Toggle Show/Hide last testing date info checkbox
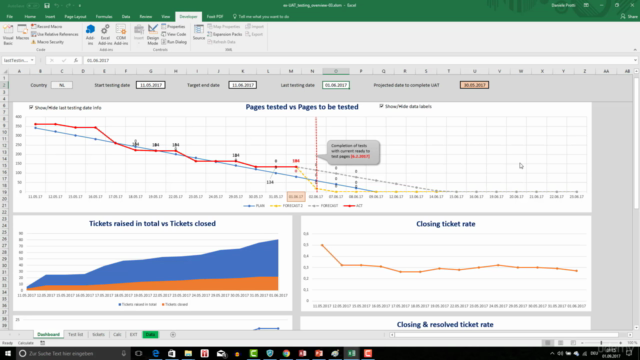This screenshot has width=640, height=360. (31, 107)
